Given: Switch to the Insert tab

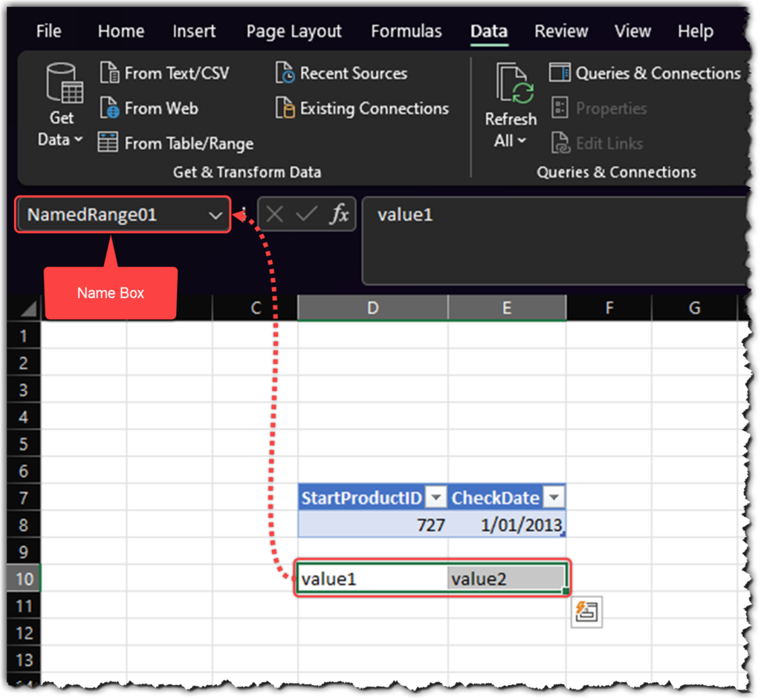Looking at the screenshot, I should coord(194,31).
